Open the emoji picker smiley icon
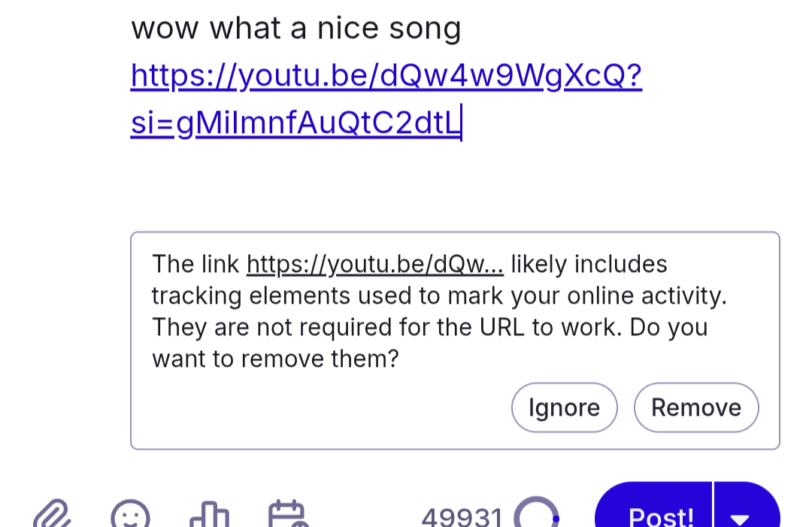Image resolution: width=812 pixels, height=527 pixels. click(x=131, y=513)
